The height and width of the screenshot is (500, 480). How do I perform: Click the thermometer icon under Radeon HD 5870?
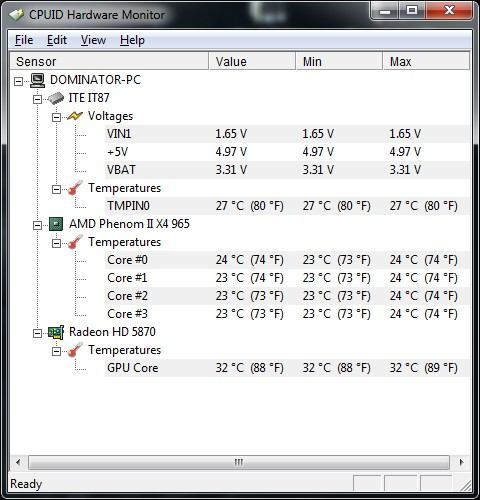coord(75,350)
